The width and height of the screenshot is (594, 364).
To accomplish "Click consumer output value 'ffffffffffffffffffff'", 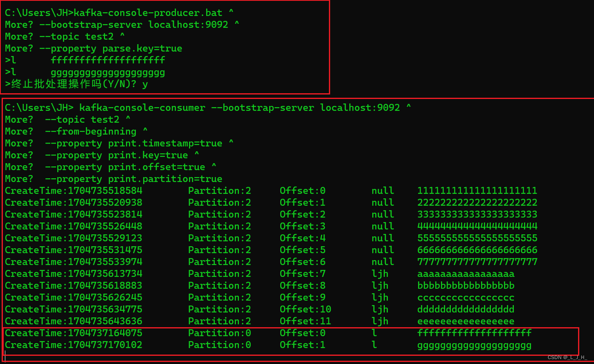I will tap(475, 333).
